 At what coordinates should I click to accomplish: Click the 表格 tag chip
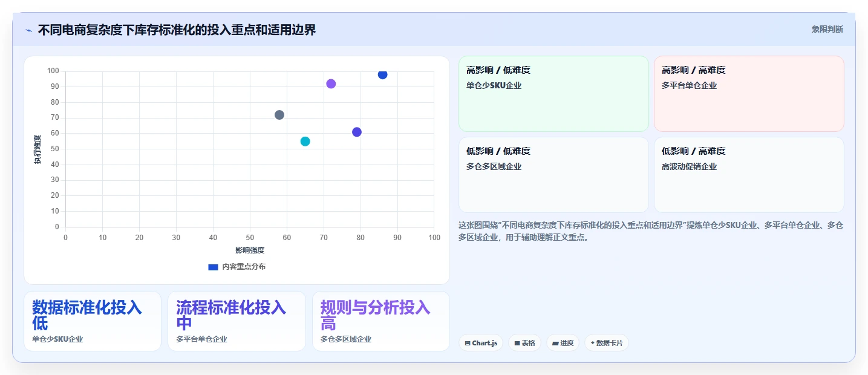click(x=524, y=343)
